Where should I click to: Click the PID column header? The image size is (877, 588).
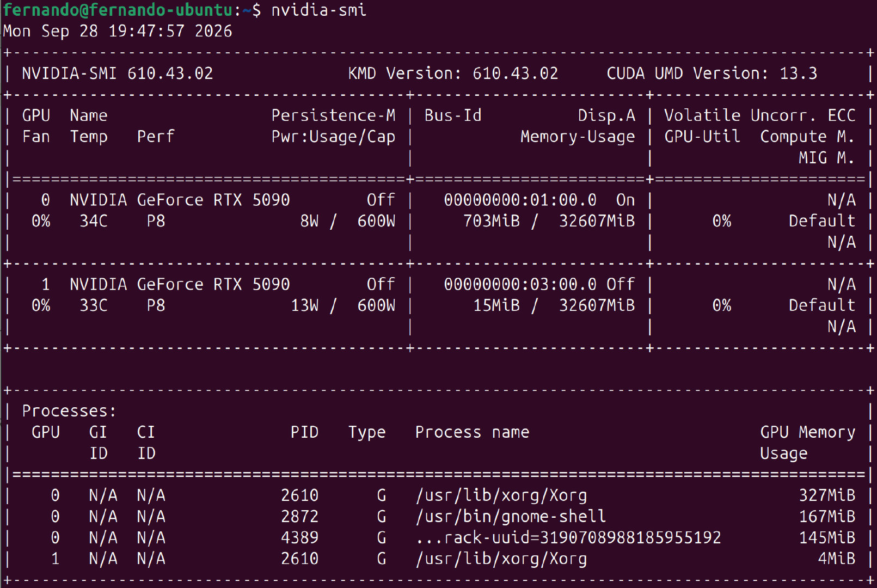click(304, 432)
